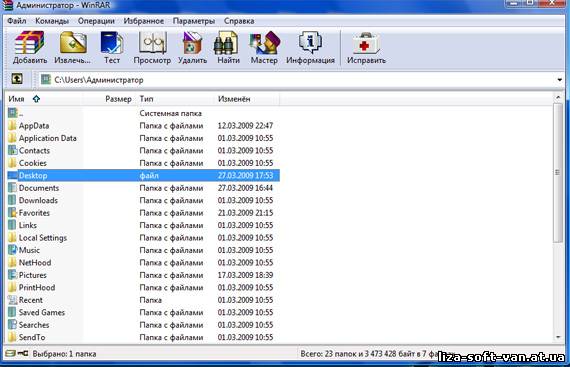The image size is (570, 367).
Task: Click the file list vertical scrollbar thumb
Action: pos(558,172)
